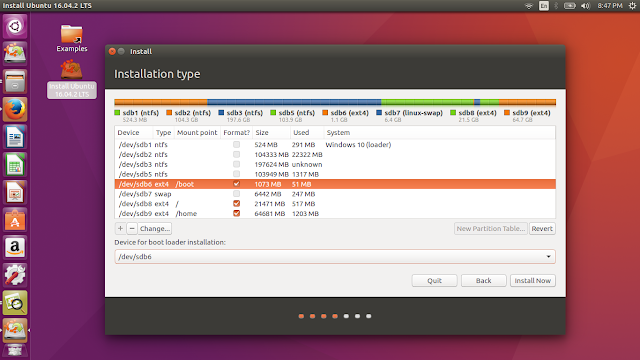Click the sdb5 (ntfs) legend label

[x=297, y=113]
